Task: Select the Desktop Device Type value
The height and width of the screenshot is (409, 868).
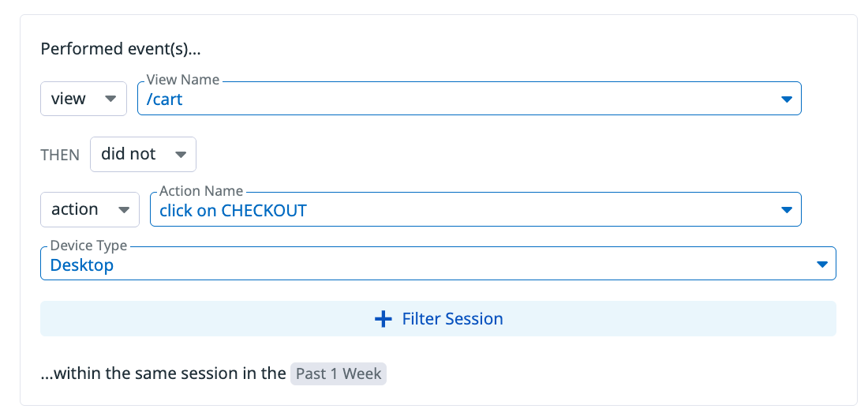Action: (82, 265)
